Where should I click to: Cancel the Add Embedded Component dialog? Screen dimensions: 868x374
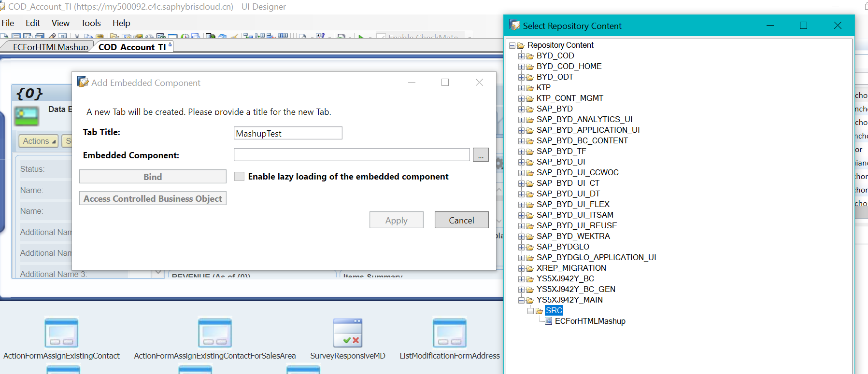pos(462,220)
